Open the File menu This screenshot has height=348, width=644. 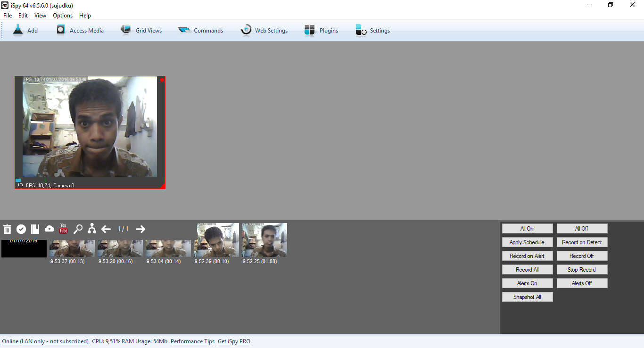tap(7, 15)
